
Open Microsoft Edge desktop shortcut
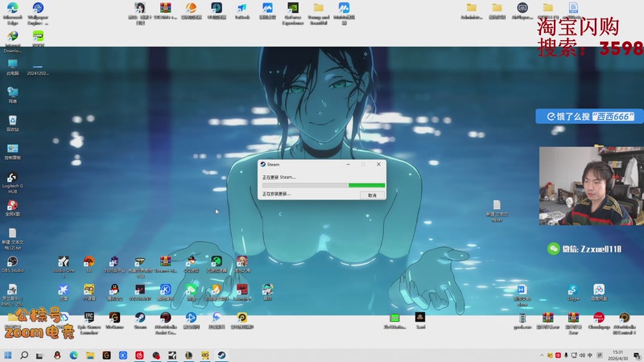(13, 13)
